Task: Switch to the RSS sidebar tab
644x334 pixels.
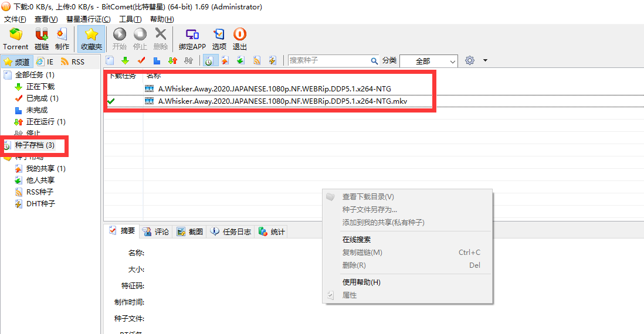Action: (x=73, y=62)
